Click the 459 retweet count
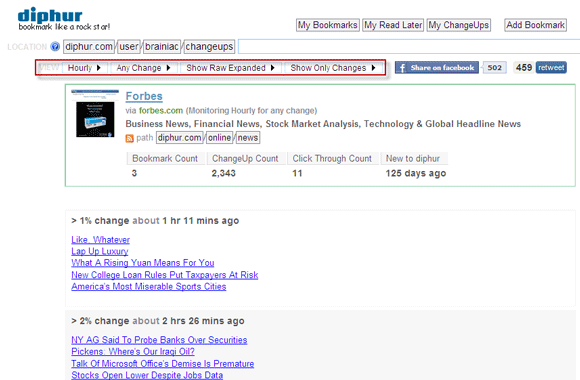The height and width of the screenshot is (380, 580). 524,68
